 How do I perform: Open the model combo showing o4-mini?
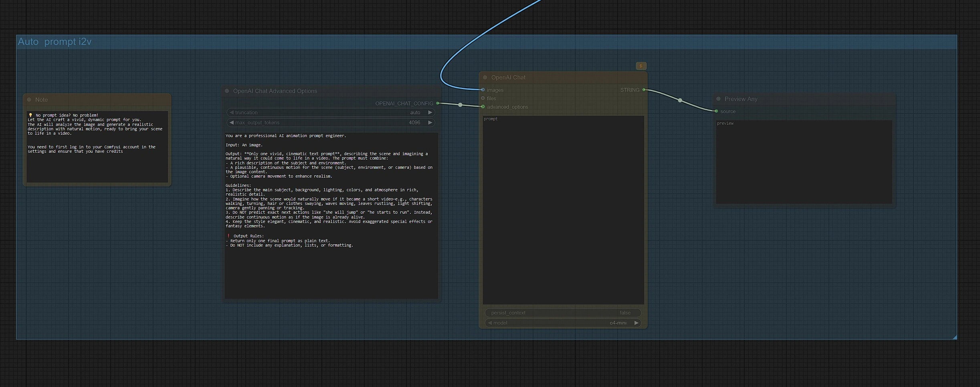(x=563, y=323)
